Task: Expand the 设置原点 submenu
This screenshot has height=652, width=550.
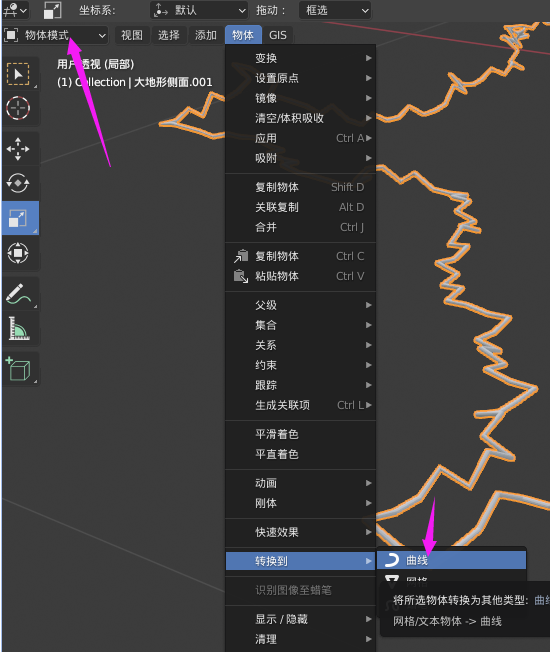Action: pyautogui.click(x=301, y=78)
